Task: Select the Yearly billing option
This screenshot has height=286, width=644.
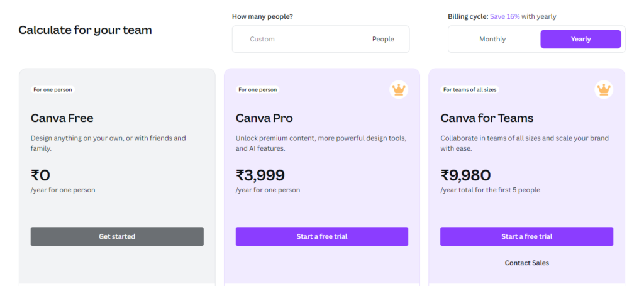Action: [580, 39]
